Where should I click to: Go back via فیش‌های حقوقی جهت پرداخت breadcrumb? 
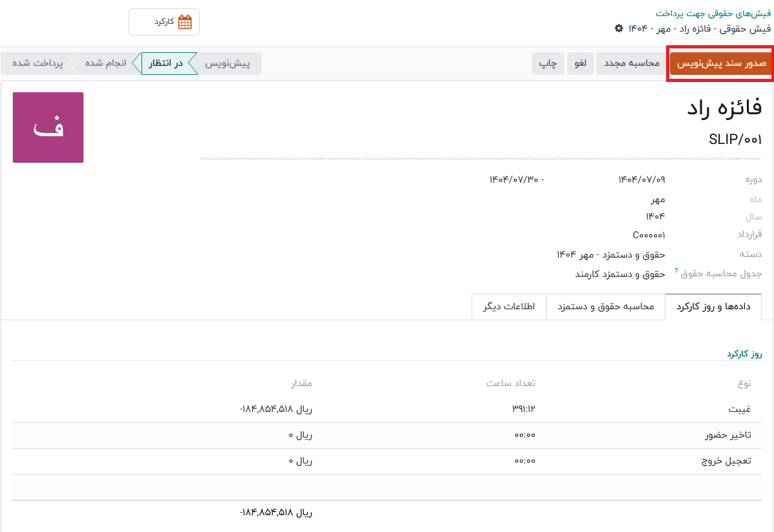(713, 13)
